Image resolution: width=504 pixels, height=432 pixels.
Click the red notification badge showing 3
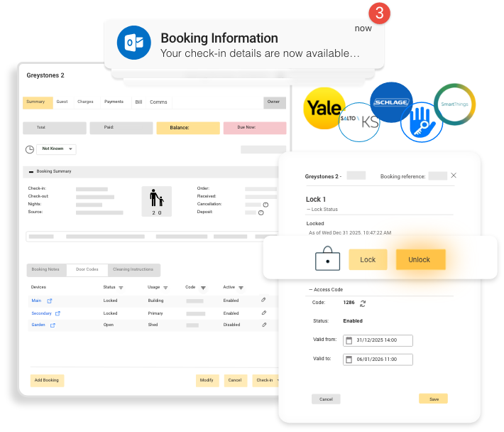pos(379,13)
